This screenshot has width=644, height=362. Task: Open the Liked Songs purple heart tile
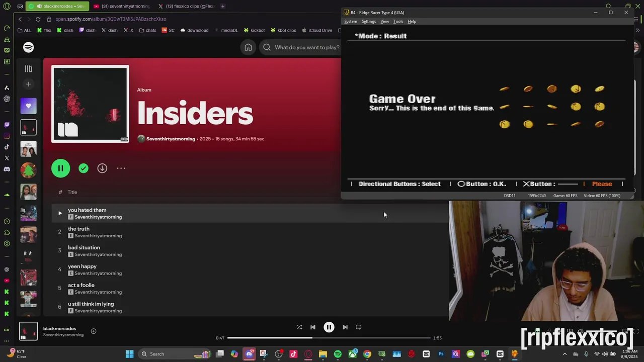tap(28, 106)
